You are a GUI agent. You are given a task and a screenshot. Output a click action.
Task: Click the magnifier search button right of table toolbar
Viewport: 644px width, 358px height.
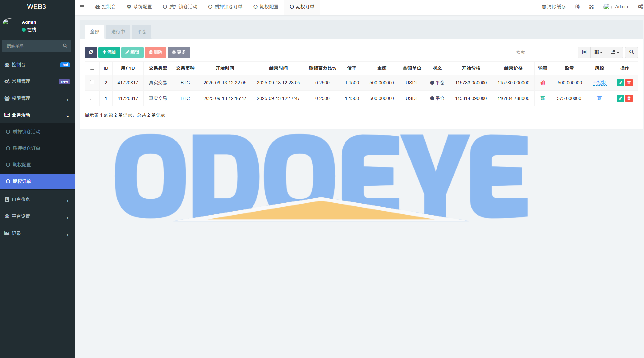point(631,52)
